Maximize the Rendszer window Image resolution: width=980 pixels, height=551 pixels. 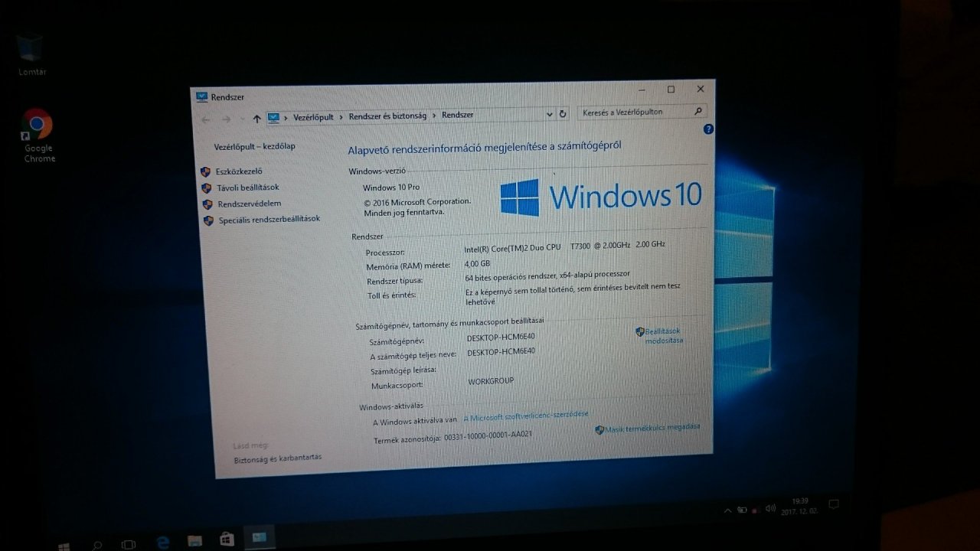point(671,90)
